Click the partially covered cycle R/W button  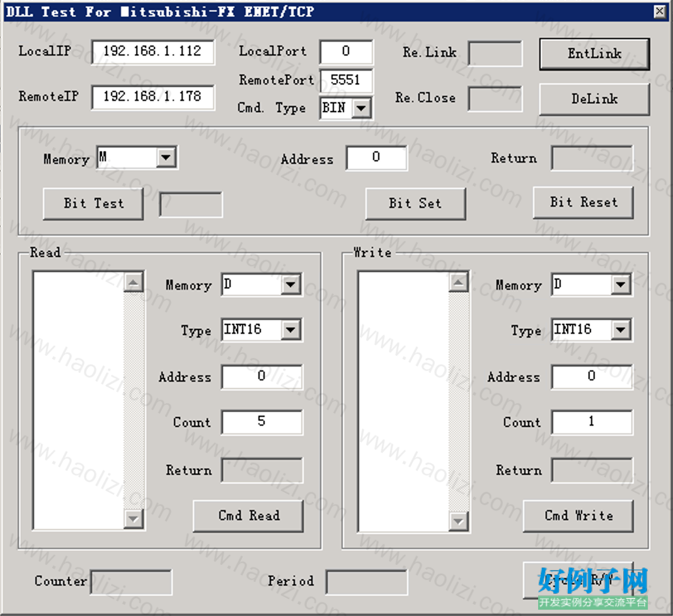tap(578, 580)
